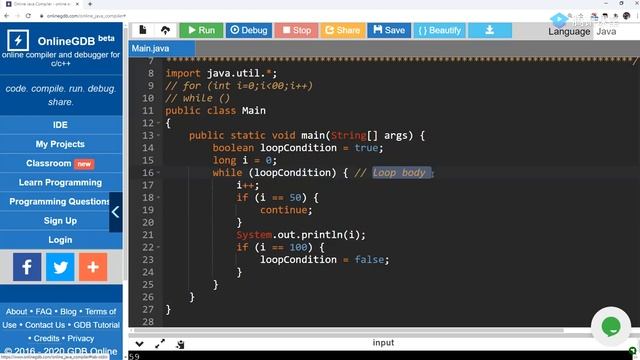Place cursor on the 'continue;' statement
Screen dimensions: 640x360
point(286,210)
